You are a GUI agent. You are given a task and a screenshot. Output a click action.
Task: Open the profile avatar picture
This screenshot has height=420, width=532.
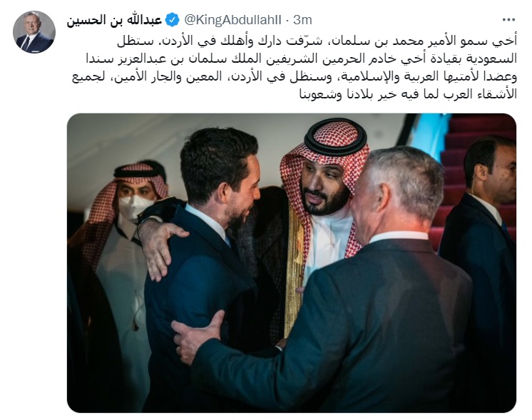click(x=34, y=32)
